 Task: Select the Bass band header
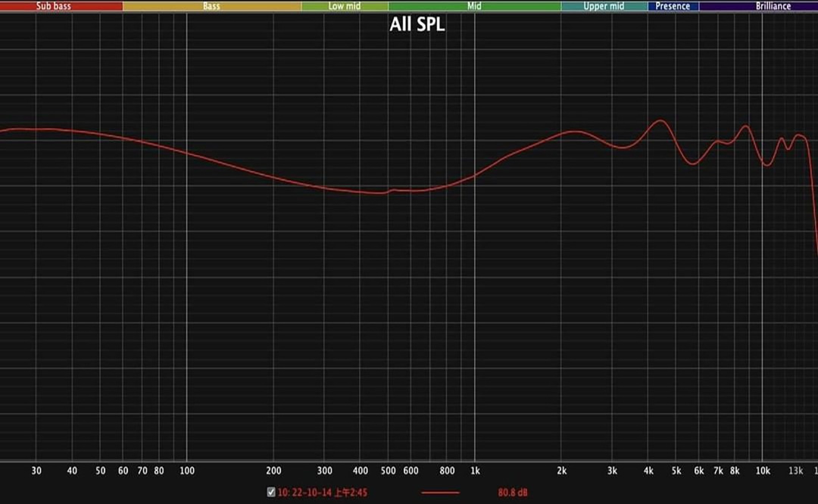point(210,6)
